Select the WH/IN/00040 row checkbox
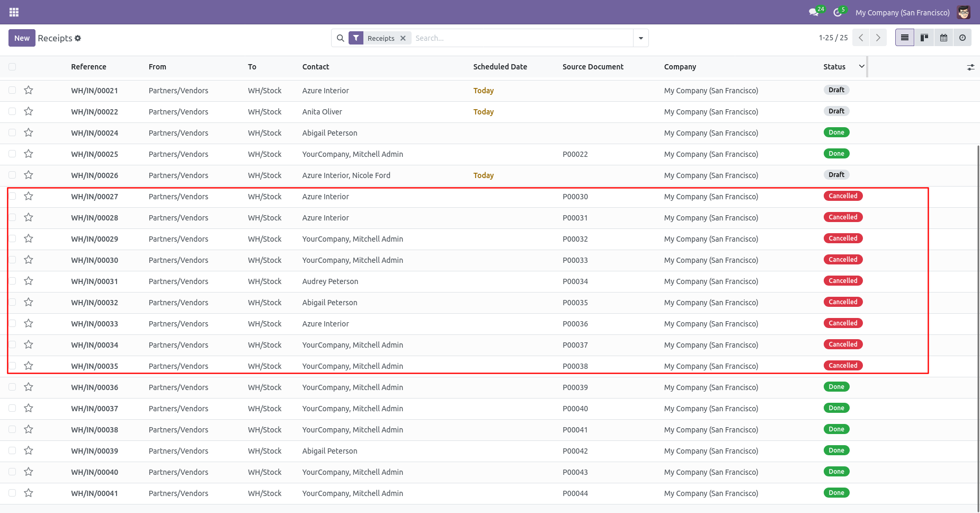980x513 pixels. coord(12,472)
